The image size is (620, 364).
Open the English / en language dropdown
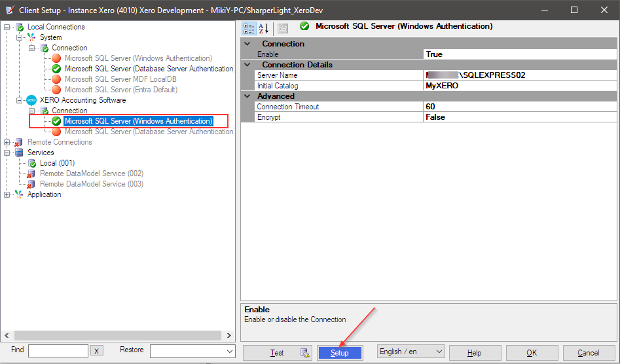tap(411, 352)
